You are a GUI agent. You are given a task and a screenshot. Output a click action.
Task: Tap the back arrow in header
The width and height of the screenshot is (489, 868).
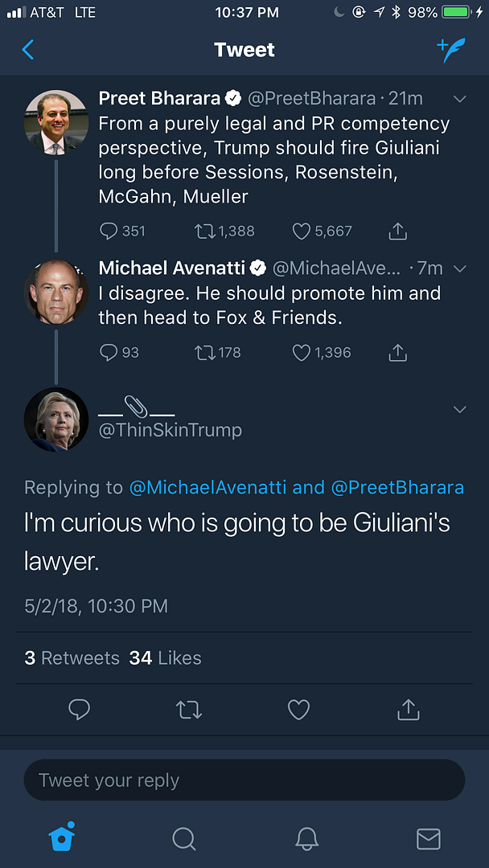28,50
